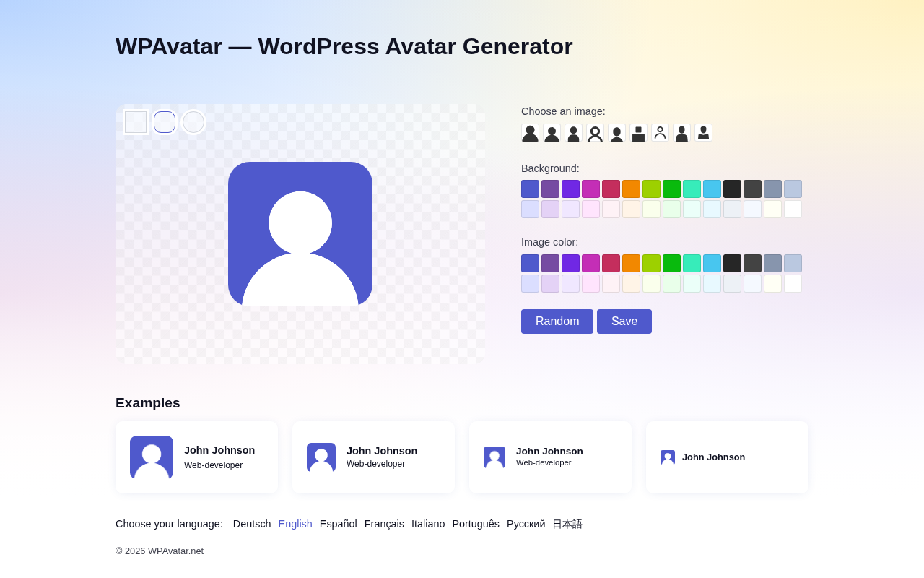Click the Random button
The image size is (924, 578).
557,322
